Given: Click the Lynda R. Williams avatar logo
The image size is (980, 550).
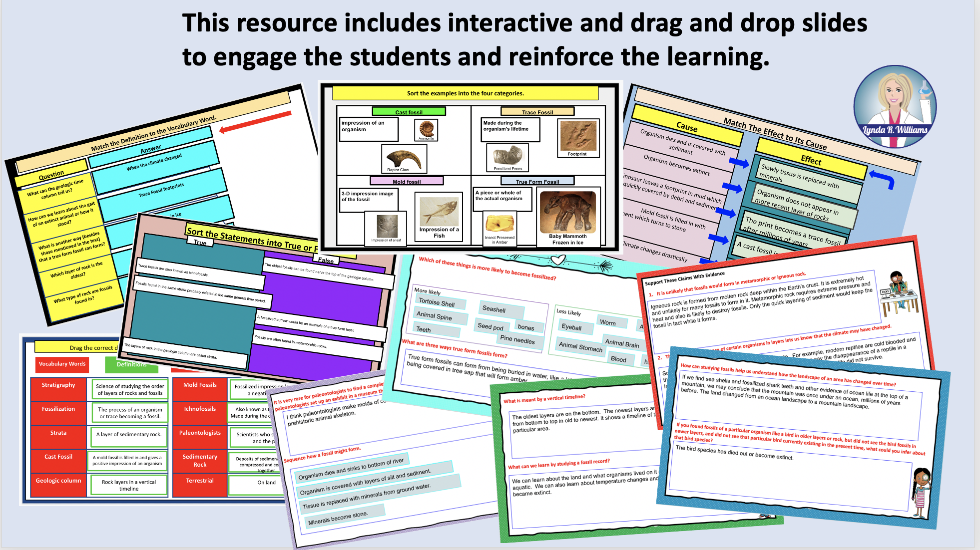Looking at the screenshot, I should tap(895, 106).
